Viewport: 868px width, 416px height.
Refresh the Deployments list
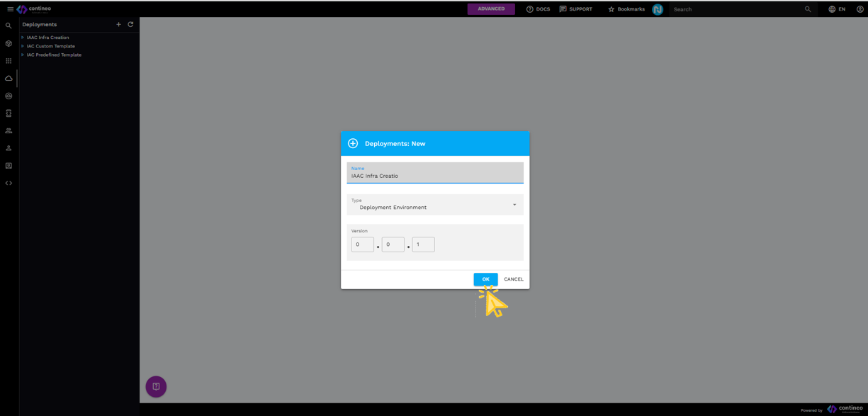[130, 24]
